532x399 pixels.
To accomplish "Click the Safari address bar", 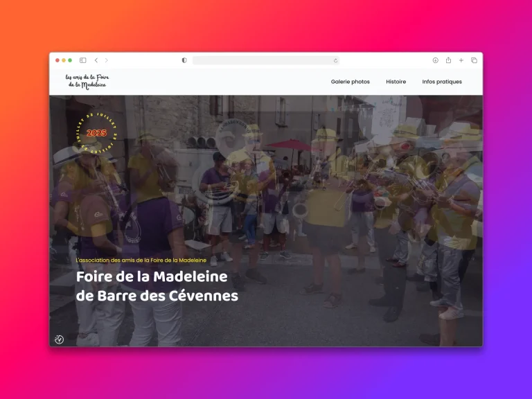I will click(x=263, y=60).
